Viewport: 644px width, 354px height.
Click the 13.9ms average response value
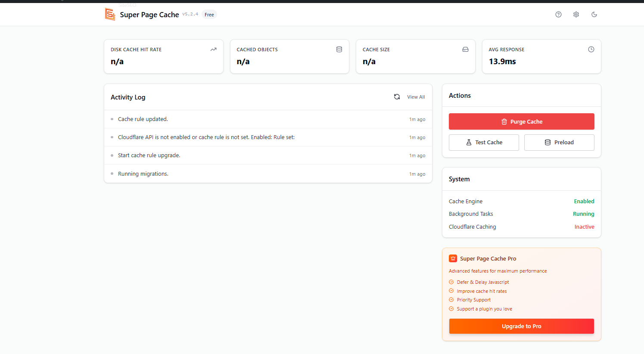pyautogui.click(x=502, y=62)
